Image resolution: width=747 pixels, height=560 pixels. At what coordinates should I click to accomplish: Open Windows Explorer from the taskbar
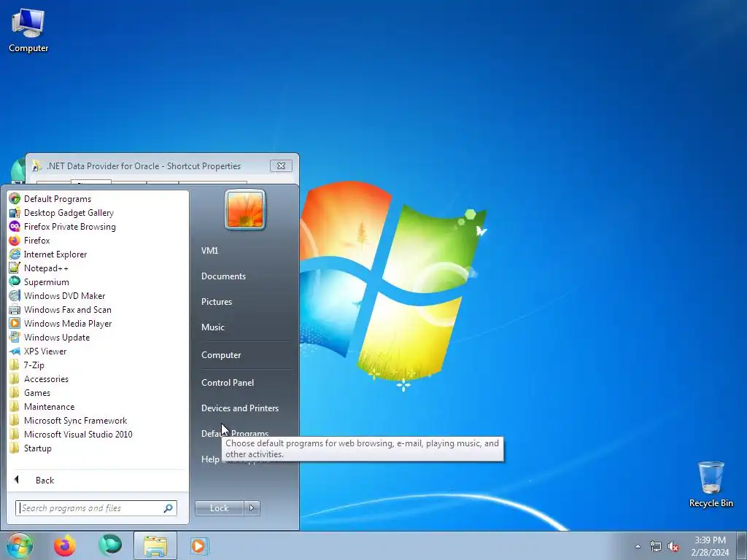click(155, 545)
